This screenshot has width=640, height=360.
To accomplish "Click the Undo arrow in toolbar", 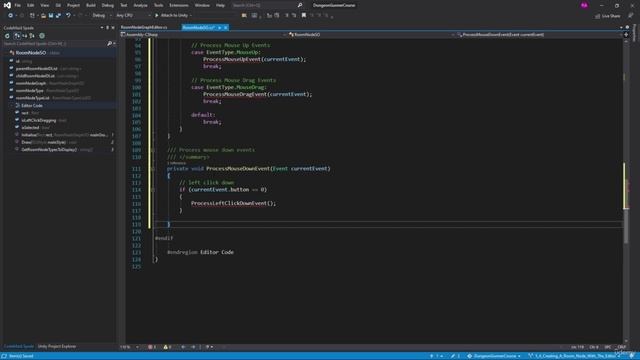I will [x=68, y=16].
